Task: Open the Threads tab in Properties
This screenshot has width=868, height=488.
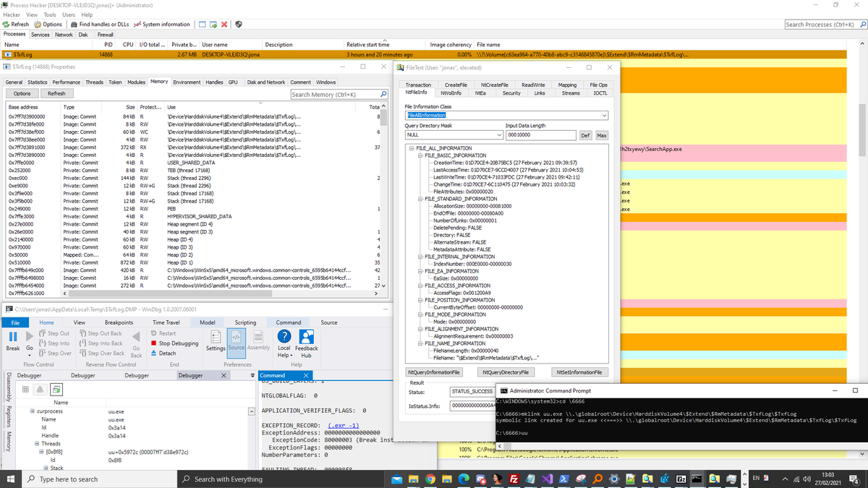Action: 95,82
